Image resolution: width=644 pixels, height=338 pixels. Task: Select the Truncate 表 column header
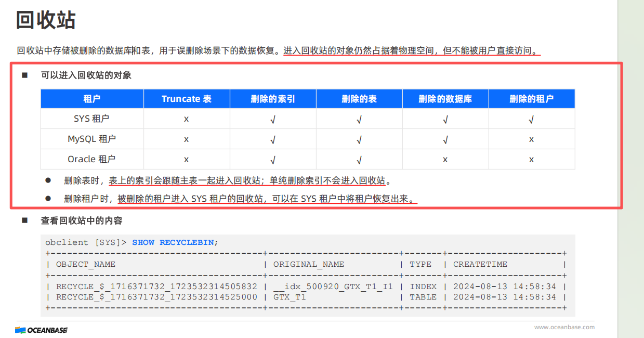(x=186, y=99)
